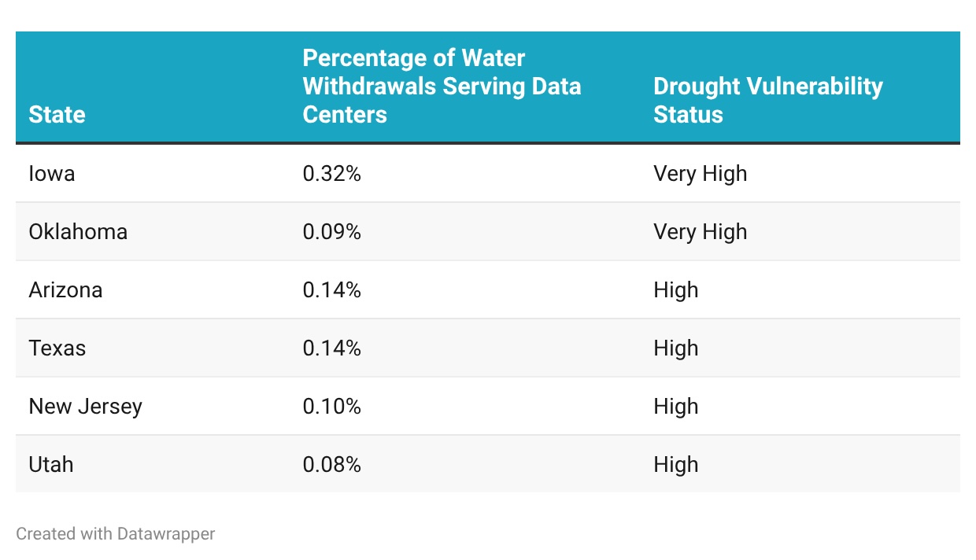This screenshot has height=560, width=976.
Task: Select the Utah state cell
Action: (x=51, y=464)
